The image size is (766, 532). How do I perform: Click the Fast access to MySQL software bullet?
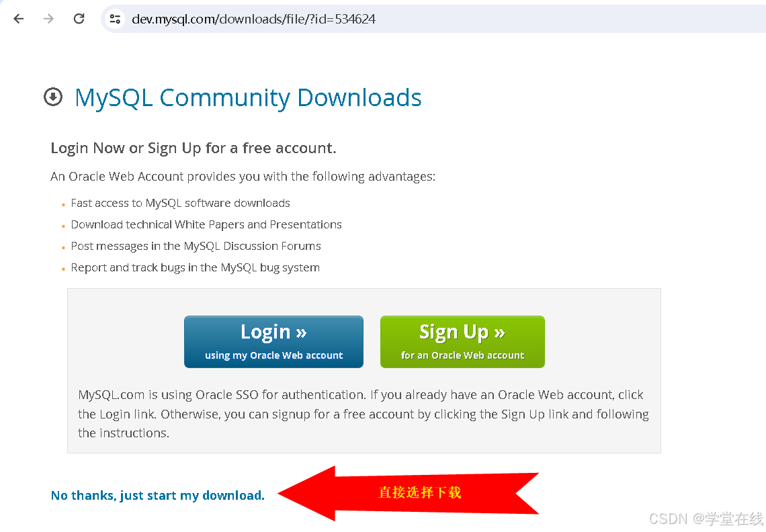tap(180, 204)
